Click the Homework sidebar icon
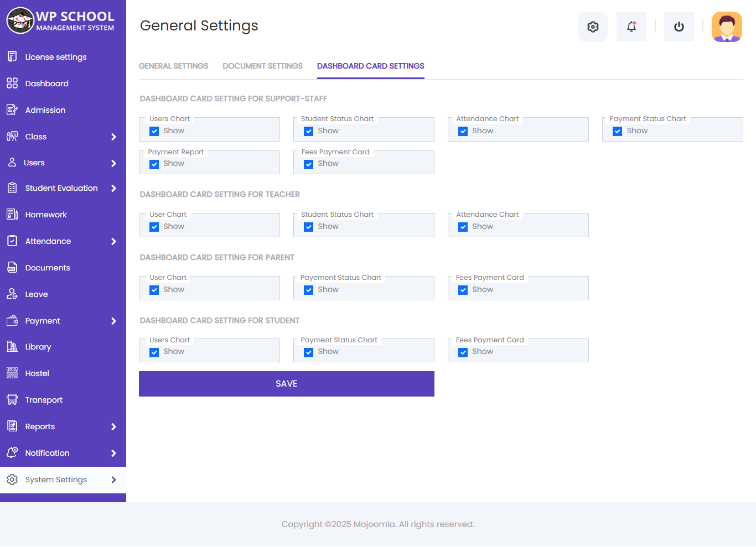The width and height of the screenshot is (756, 547). pos(12,214)
